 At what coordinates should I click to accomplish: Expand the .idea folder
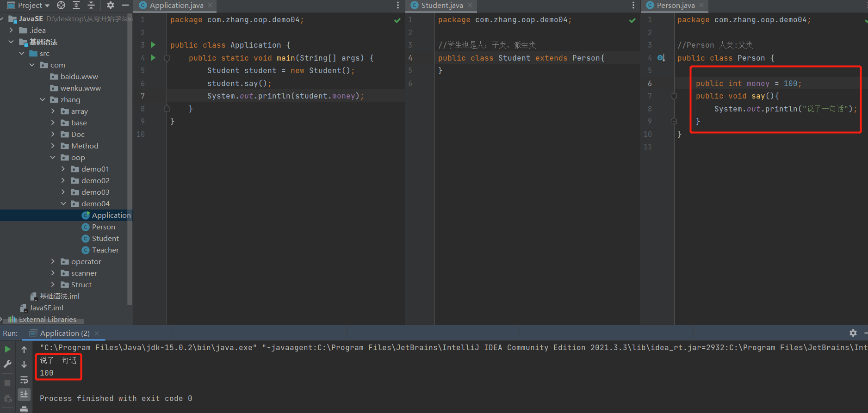(11, 30)
